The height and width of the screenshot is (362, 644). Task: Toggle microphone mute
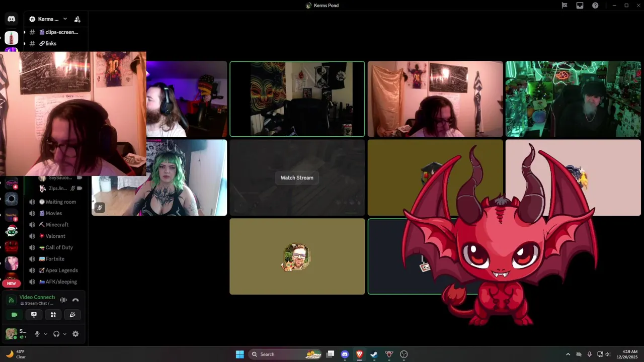click(x=37, y=334)
